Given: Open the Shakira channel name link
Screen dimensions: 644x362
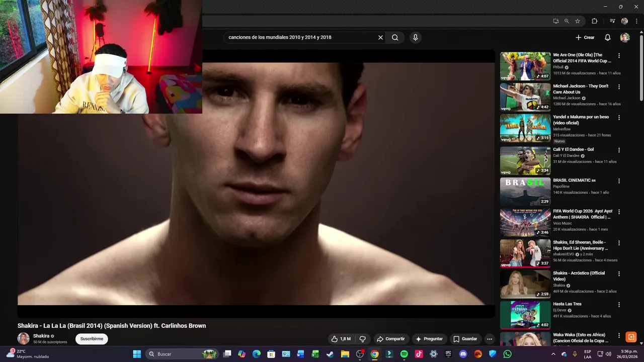Looking at the screenshot, I should click(x=41, y=336).
